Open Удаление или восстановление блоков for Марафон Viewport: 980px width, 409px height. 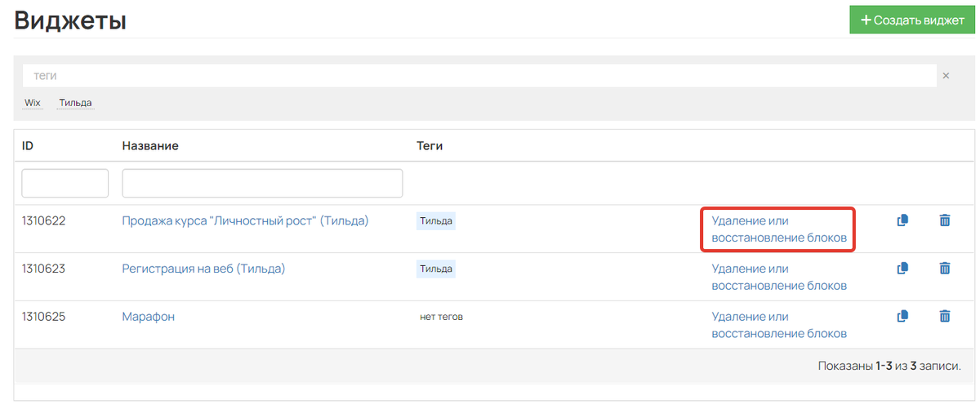[x=779, y=325]
